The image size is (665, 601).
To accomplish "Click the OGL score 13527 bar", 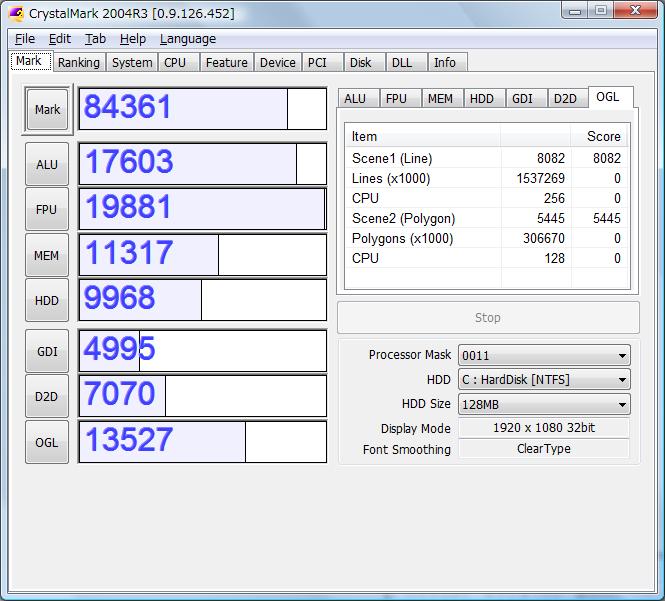I will tap(203, 442).
